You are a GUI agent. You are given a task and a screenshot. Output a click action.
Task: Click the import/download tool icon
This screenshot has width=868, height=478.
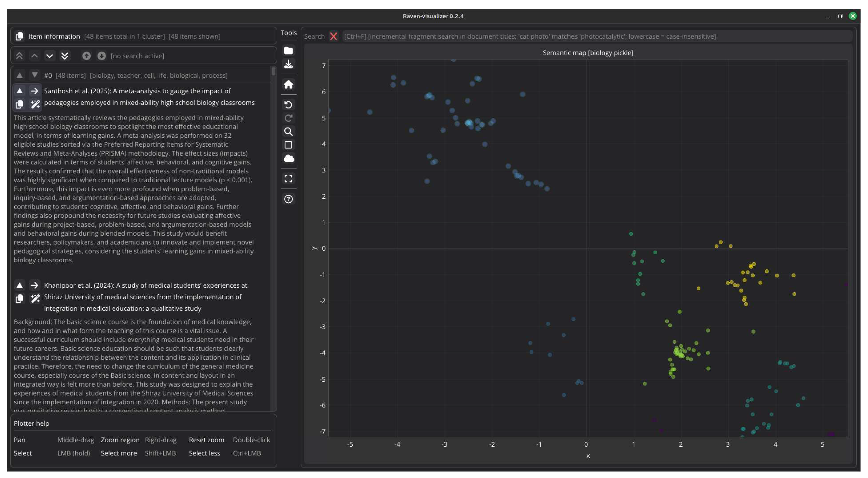288,64
